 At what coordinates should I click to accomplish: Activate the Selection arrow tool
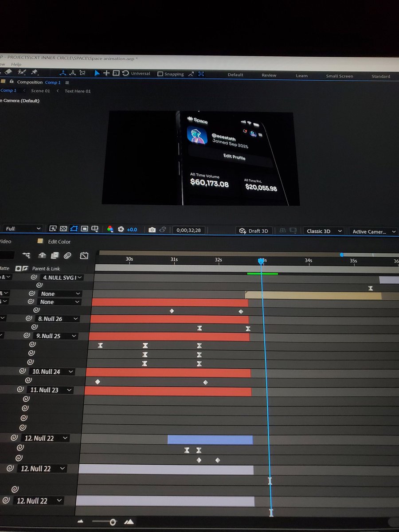tap(97, 73)
